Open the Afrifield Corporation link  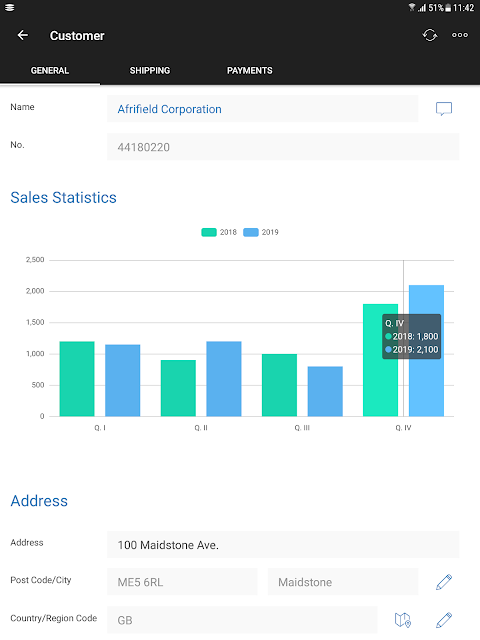click(x=169, y=109)
